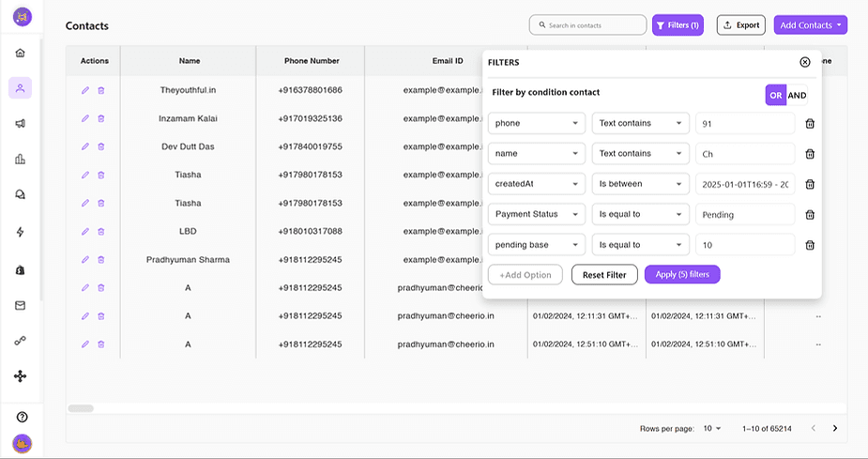Click the app logo at top left
Image resolution: width=868 pixels, height=459 pixels.
tap(23, 17)
